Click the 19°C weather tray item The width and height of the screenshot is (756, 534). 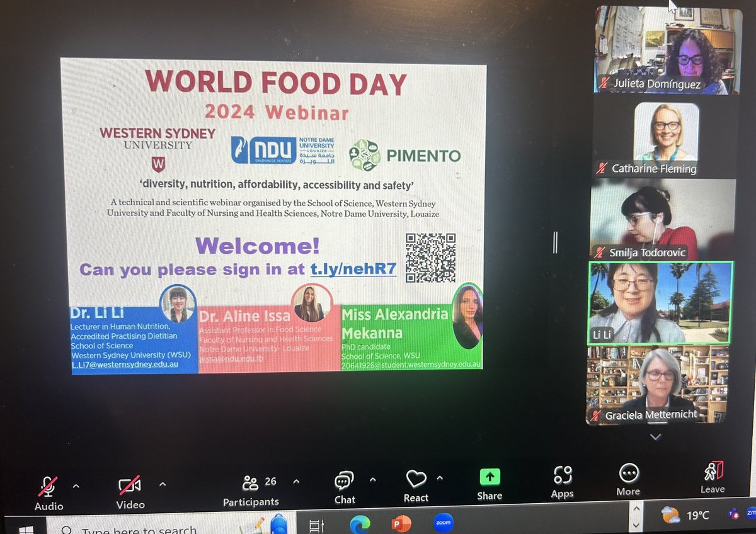pyautogui.click(x=685, y=515)
